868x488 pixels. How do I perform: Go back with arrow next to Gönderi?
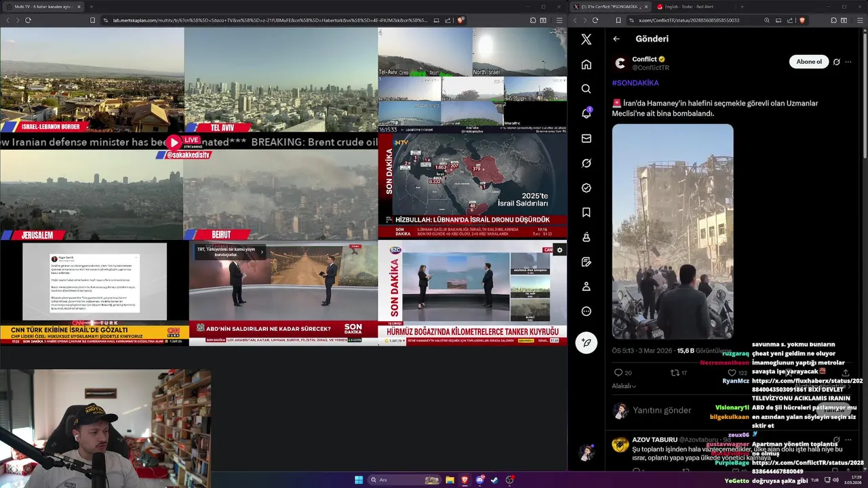tap(616, 39)
